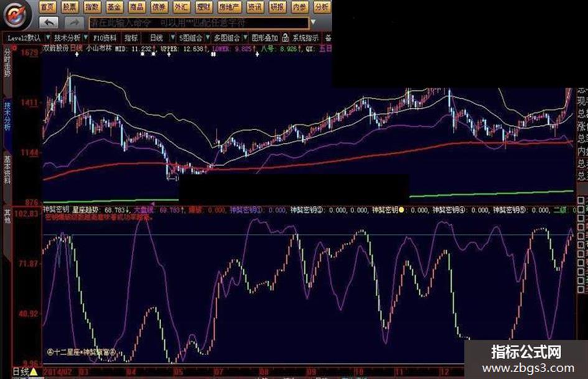Image resolution: width=588 pixels, height=379 pixels.
Task: Expand the 技术分析 toolbar dropdown arrow
Action: 86,37
